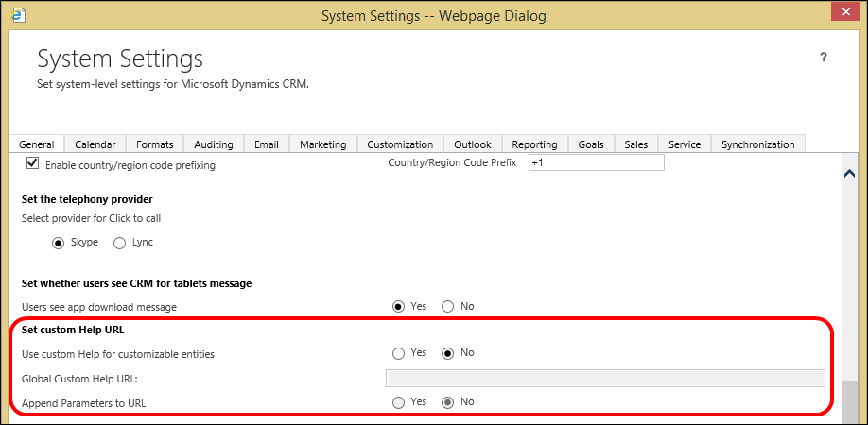Image resolution: width=868 pixels, height=425 pixels.
Task: Open the Synchronization tab
Action: [757, 144]
